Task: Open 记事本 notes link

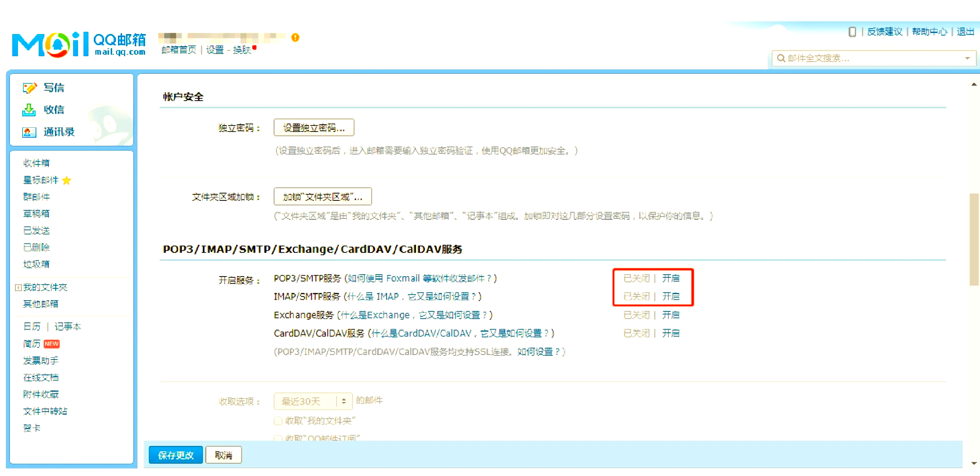Action: pyautogui.click(x=68, y=327)
